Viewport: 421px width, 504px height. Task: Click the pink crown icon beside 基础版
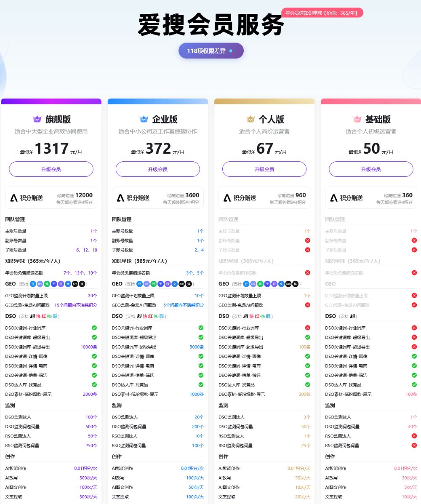tap(357, 119)
